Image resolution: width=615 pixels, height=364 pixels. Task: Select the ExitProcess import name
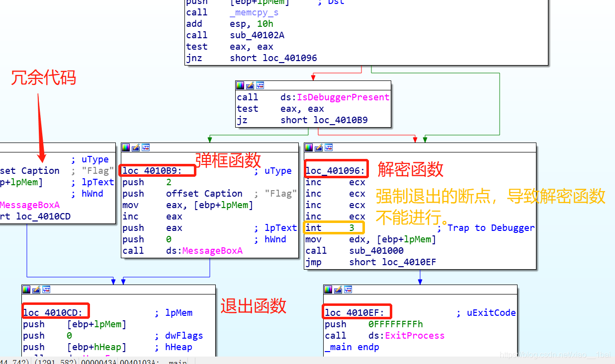(415, 336)
